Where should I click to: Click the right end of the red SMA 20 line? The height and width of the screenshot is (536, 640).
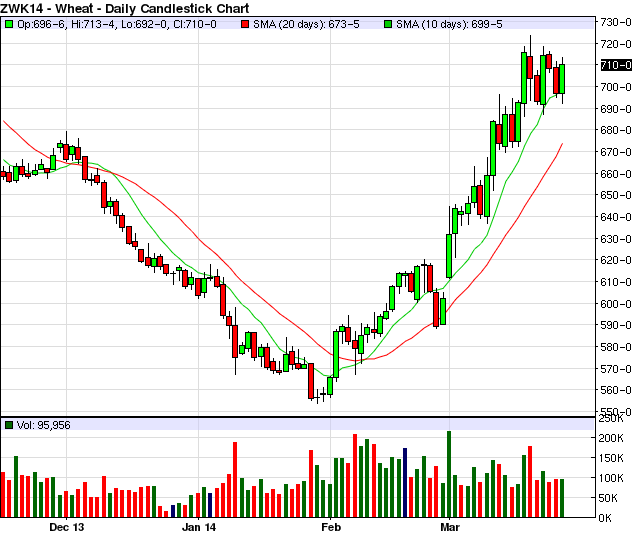coord(562,144)
